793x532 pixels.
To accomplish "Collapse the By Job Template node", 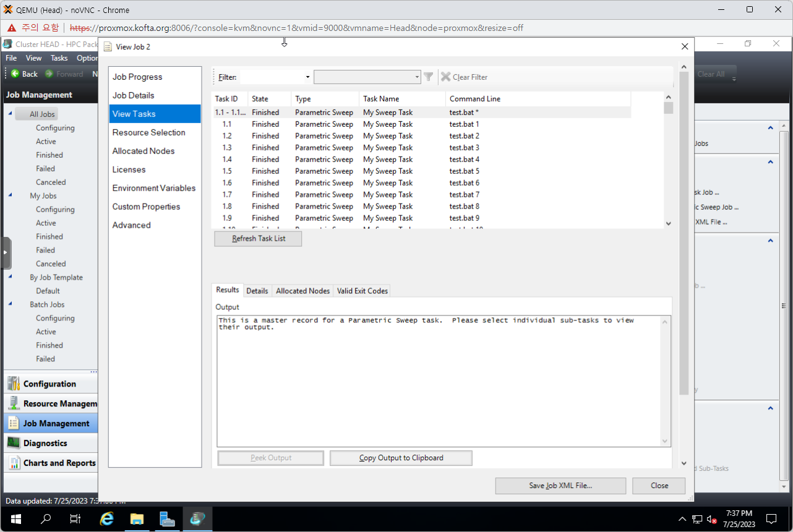I will 11,277.
